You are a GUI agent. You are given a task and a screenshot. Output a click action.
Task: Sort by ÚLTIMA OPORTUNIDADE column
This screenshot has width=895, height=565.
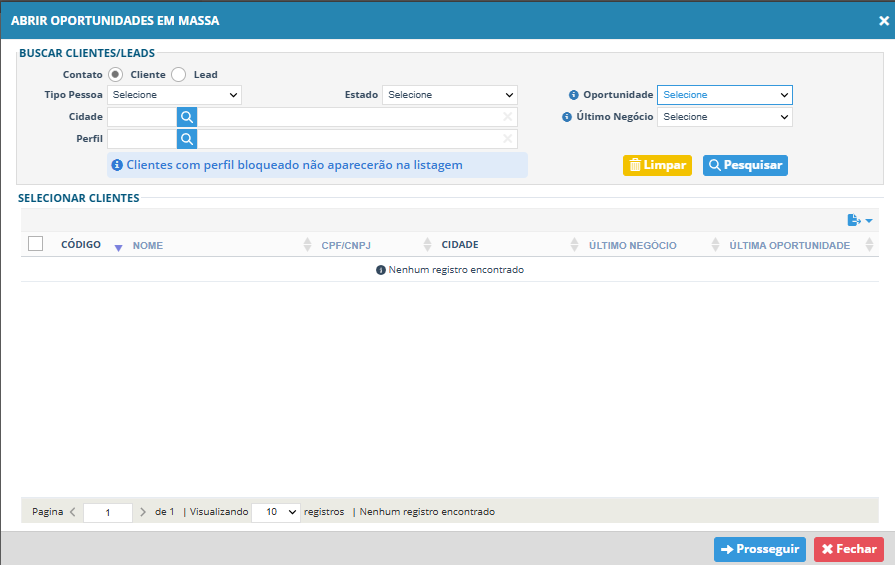pyautogui.click(x=789, y=245)
